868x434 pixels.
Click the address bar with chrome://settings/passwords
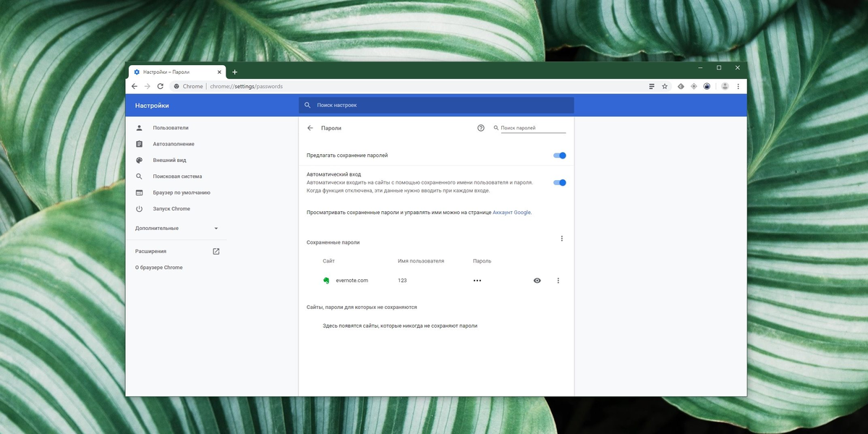pos(407,86)
